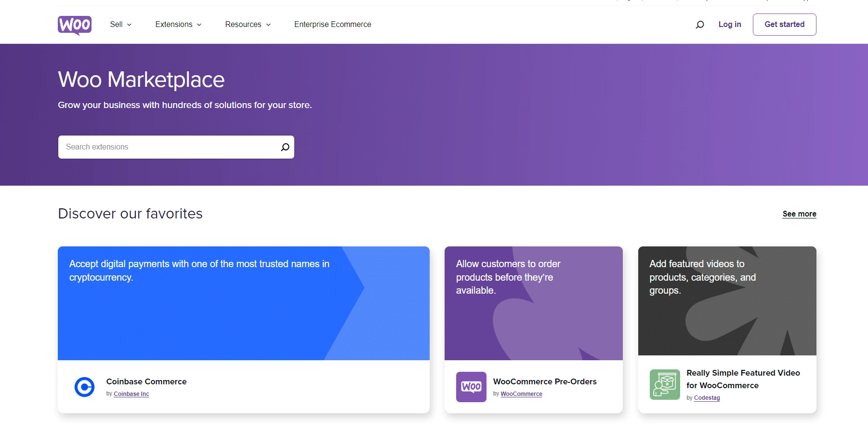The height and width of the screenshot is (434, 868).
Task: Select the Really Simple Featured Video title
Action: coord(742,379)
